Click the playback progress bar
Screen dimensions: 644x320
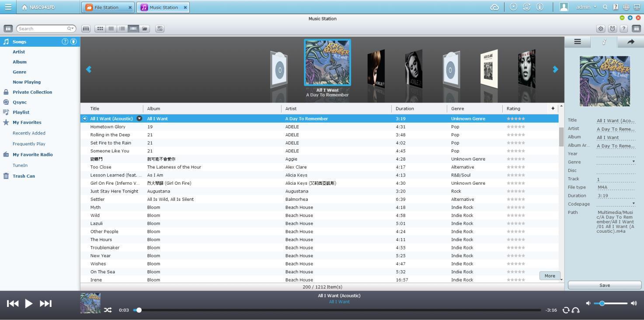(x=338, y=310)
